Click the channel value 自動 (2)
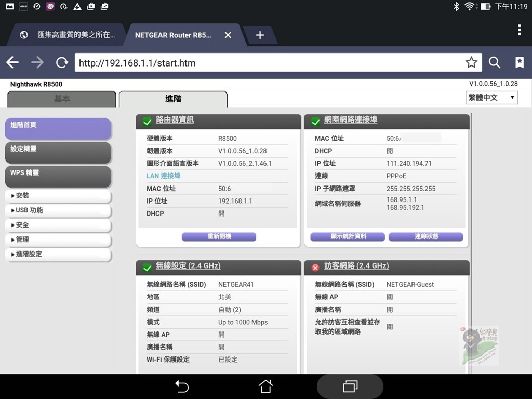 click(x=229, y=310)
